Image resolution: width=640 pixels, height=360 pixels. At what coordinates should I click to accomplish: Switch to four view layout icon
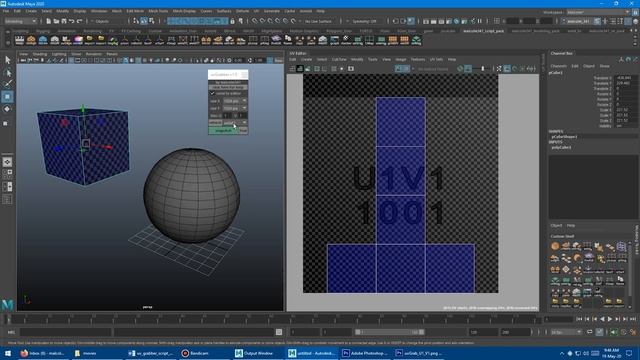tap(7, 174)
